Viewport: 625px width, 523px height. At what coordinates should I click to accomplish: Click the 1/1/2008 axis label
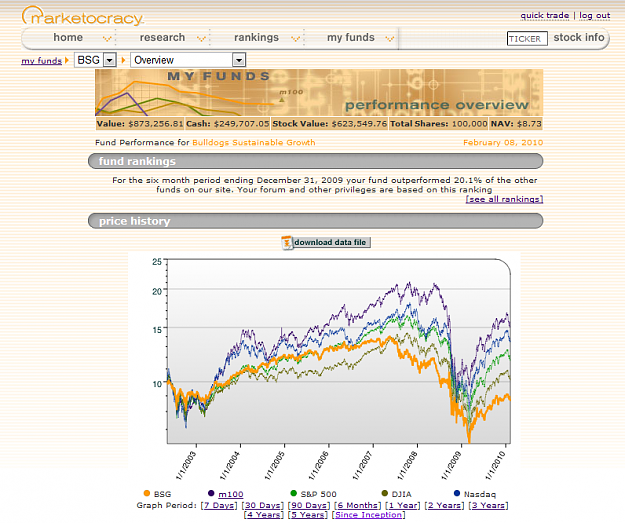click(407, 465)
